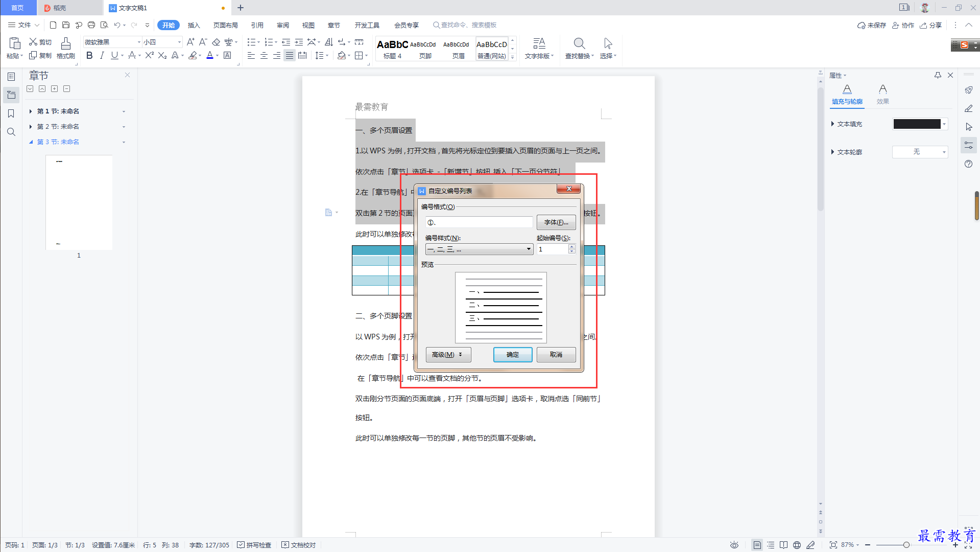Click the Format Painter (格式刷) icon
The height and width of the screenshot is (552, 980).
65,49
